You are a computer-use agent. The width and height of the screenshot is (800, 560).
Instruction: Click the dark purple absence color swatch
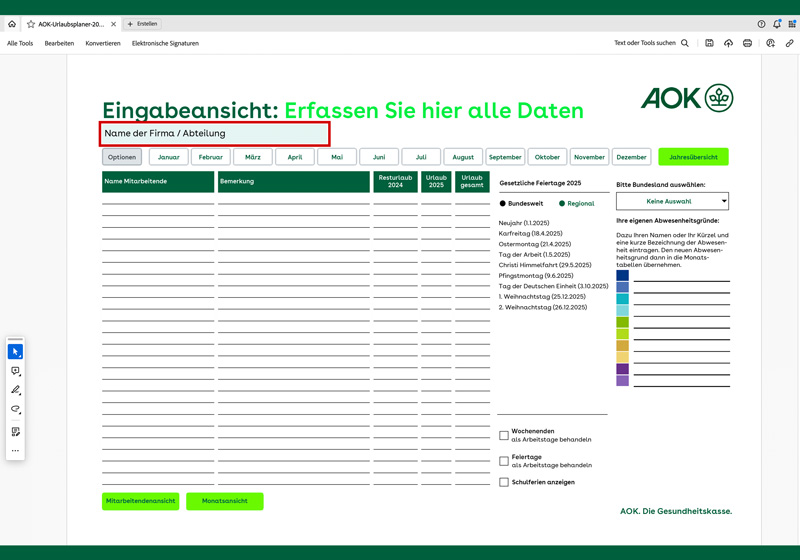(622, 369)
